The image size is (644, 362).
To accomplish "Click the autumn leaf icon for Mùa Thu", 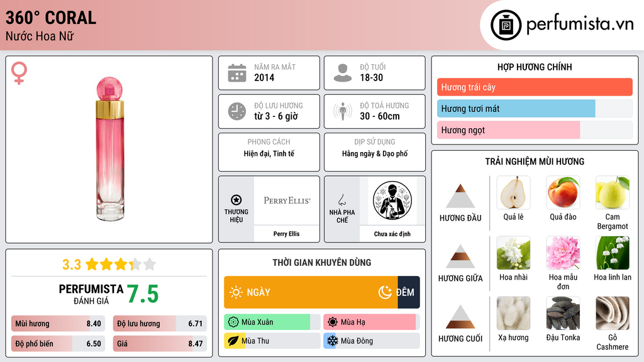I will pyautogui.click(x=233, y=341).
